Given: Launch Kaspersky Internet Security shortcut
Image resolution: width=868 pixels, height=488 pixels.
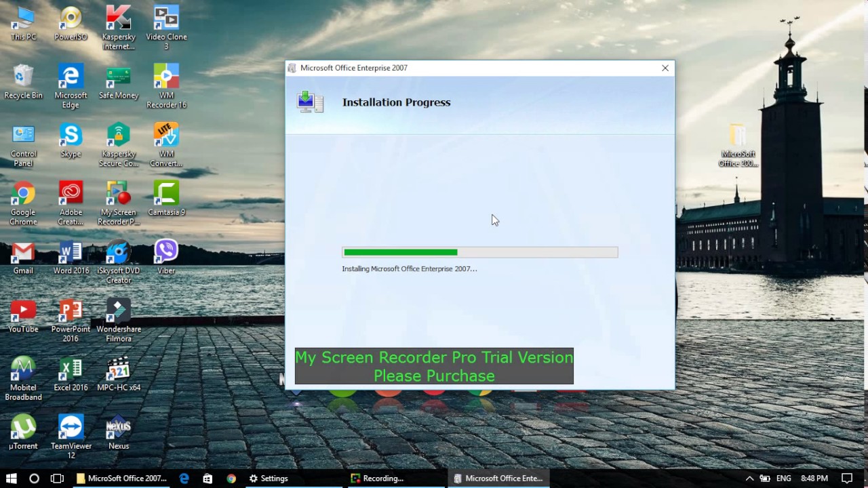Looking at the screenshot, I should [119, 28].
